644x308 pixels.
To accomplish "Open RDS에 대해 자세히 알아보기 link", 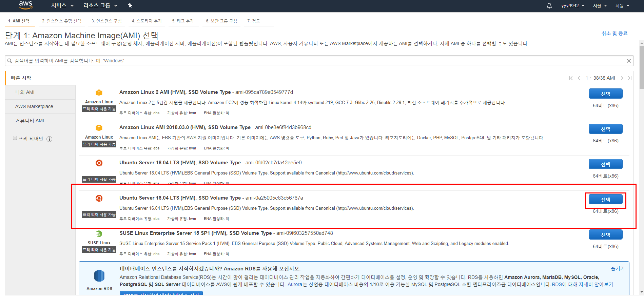I will pos(583,285).
